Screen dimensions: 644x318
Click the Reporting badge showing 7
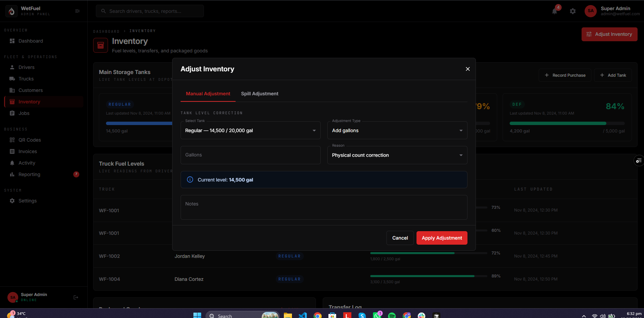pos(76,174)
